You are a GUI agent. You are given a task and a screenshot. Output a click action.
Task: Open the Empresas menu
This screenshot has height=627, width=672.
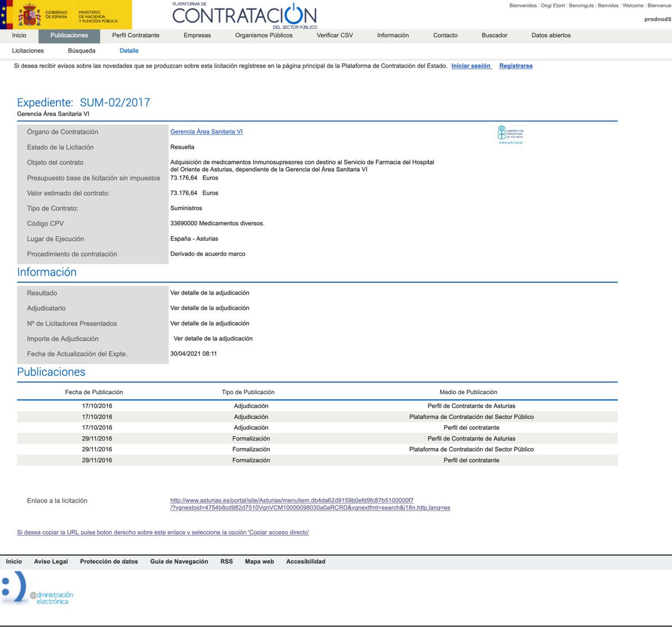pyautogui.click(x=197, y=35)
